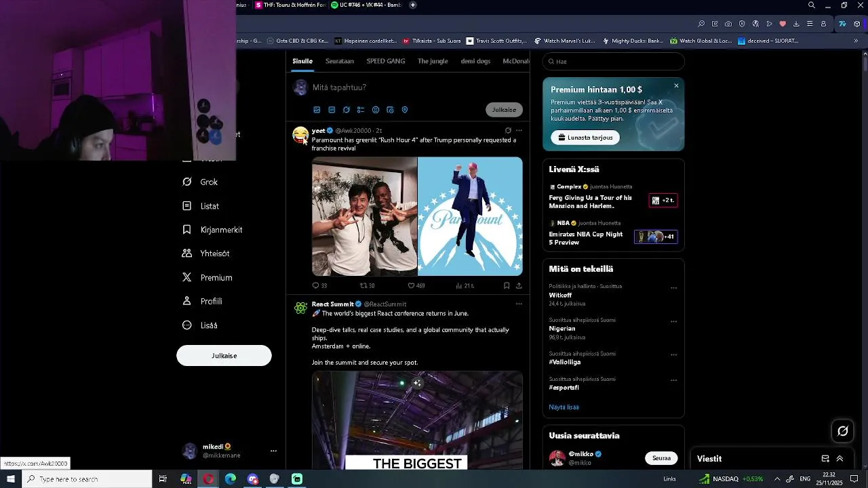This screenshot has height=488, width=868.
Task: Open the UC #746 + VK #44 browser tab
Action: point(366,5)
